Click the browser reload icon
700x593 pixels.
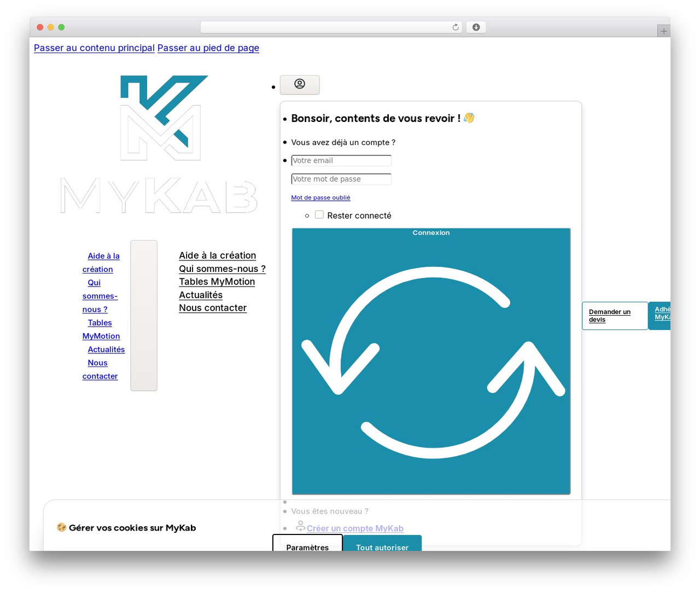pos(456,27)
